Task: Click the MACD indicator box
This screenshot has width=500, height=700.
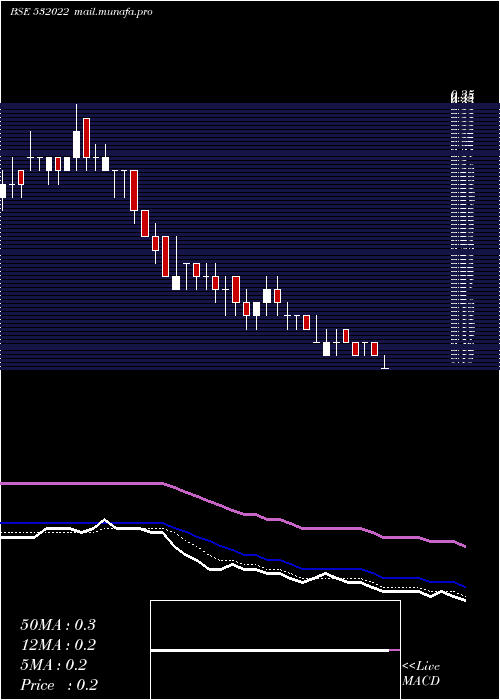Action: point(275,650)
